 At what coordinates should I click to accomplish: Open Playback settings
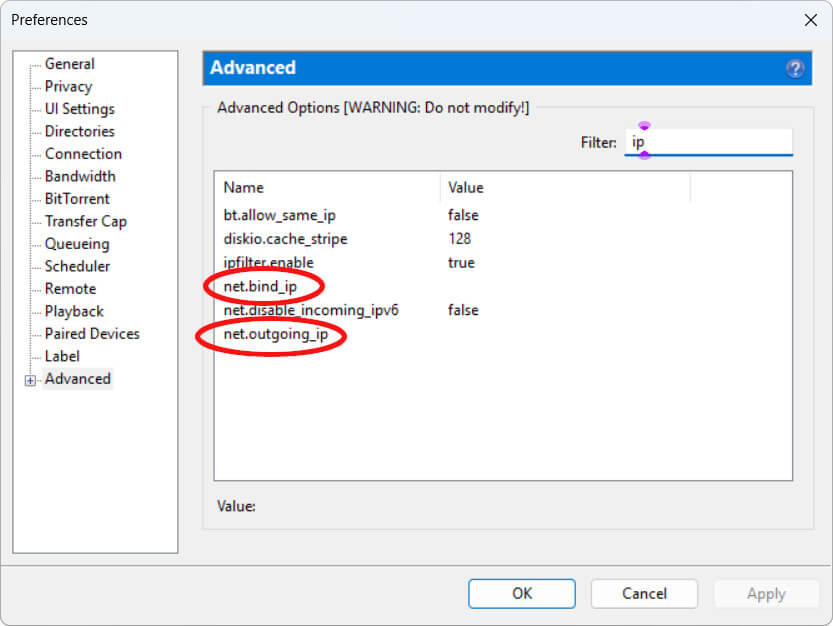click(74, 311)
